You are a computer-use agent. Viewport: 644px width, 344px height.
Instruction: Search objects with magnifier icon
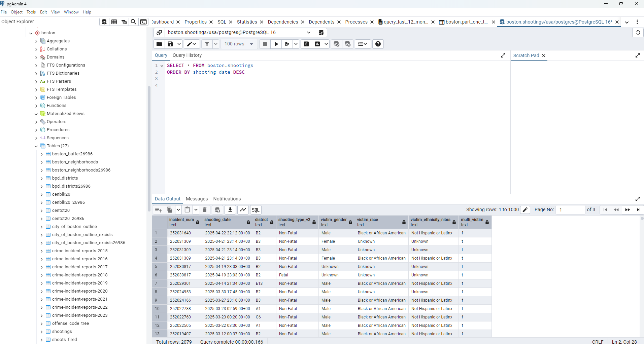click(x=134, y=22)
